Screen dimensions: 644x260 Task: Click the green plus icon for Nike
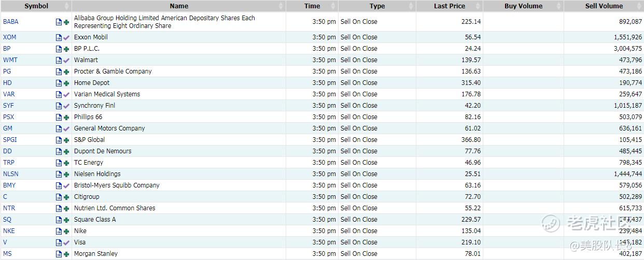point(66,231)
